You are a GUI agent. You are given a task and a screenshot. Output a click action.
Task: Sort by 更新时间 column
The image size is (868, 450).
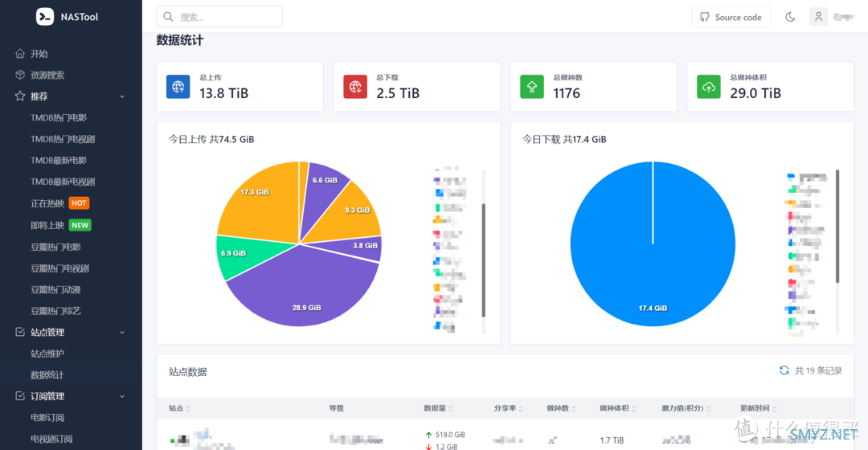tap(759, 408)
